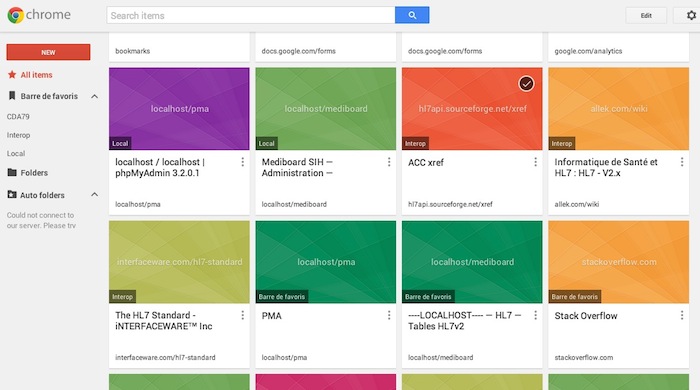The image size is (700, 390).
Task: Open the three-dot menu for HL7 Standard card
Action: pyautogui.click(x=242, y=315)
